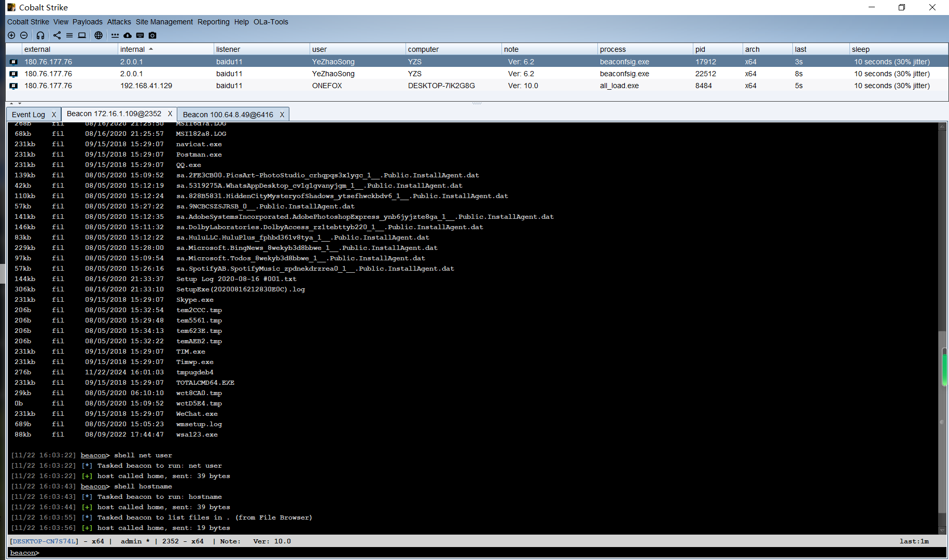Viewport: 949px width, 560px height.
Task: Expand the session table with the small down arrow
Action: pyautogui.click(x=19, y=104)
